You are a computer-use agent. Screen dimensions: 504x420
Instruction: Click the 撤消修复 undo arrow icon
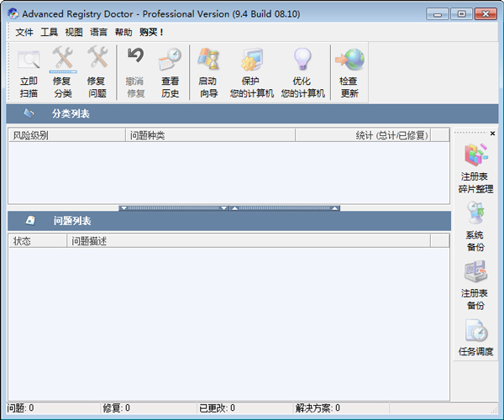(x=135, y=55)
